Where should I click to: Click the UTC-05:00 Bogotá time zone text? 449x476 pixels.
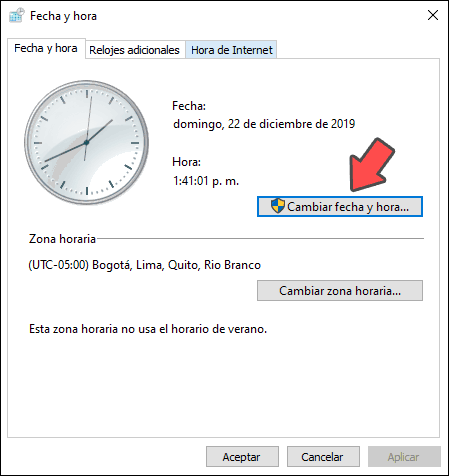[145, 265]
